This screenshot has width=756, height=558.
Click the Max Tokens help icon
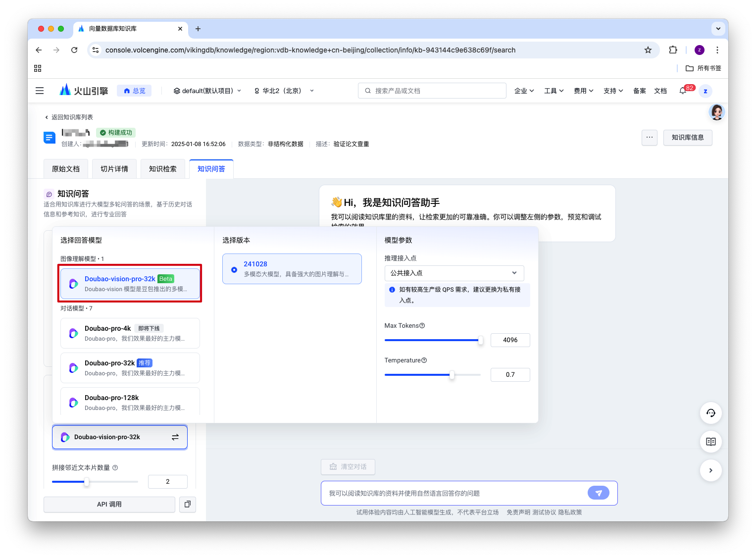[x=422, y=326]
